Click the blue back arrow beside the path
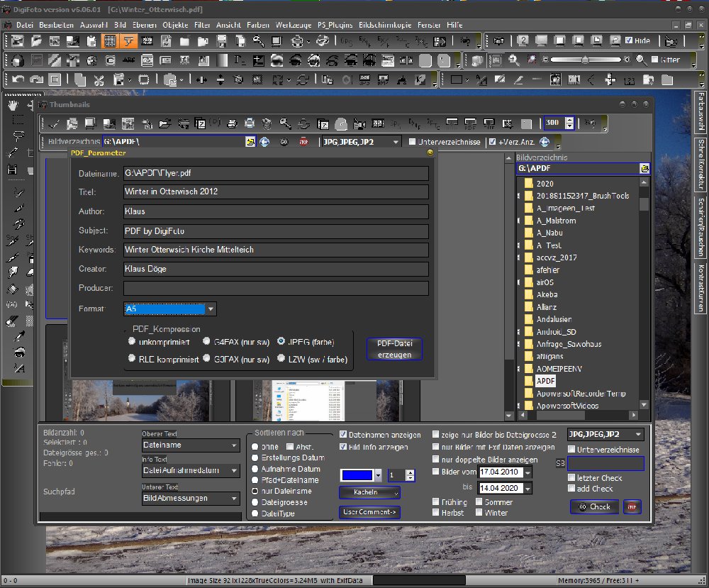The image size is (709, 588). coord(265,142)
